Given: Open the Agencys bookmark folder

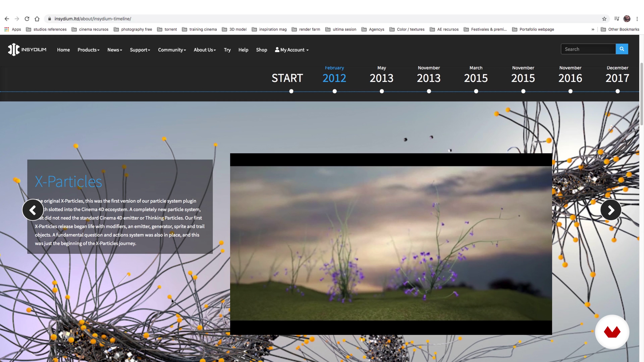Looking at the screenshot, I should [373, 29].
